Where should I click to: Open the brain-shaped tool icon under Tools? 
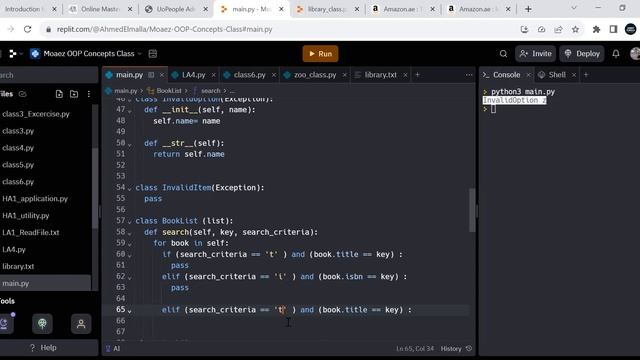tap(42, 324)
